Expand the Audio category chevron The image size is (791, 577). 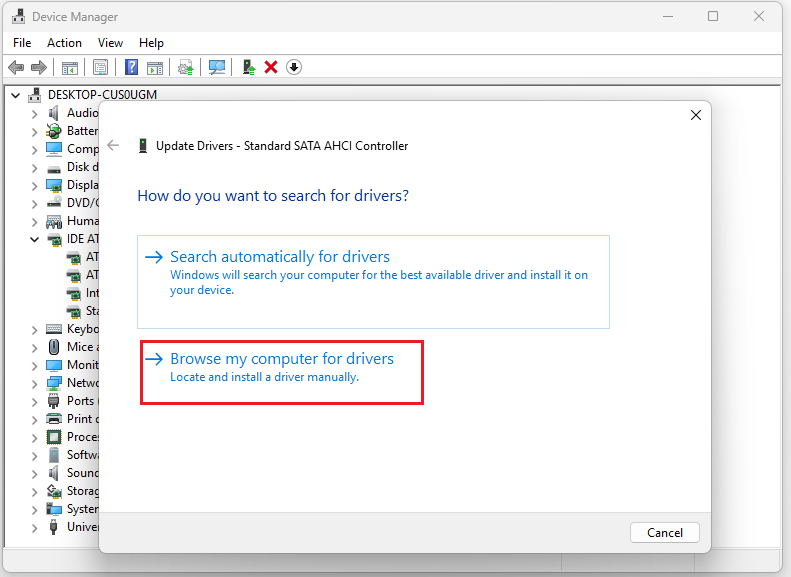point(34,113)
